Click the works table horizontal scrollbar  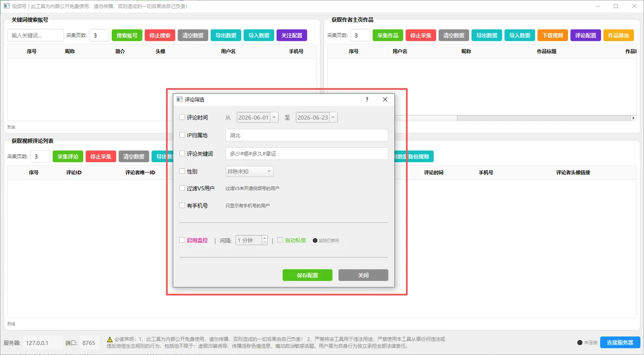tap(482, 118)
